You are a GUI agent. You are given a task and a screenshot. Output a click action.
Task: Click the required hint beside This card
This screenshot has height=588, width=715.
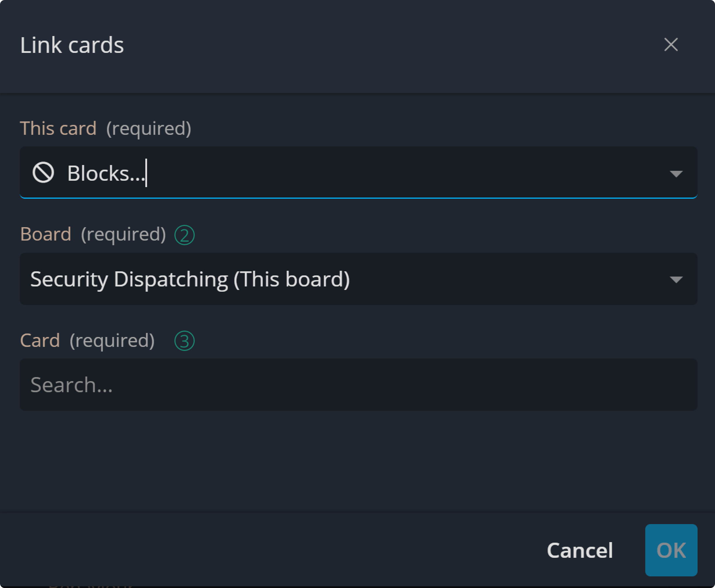(x=149, y=128)
